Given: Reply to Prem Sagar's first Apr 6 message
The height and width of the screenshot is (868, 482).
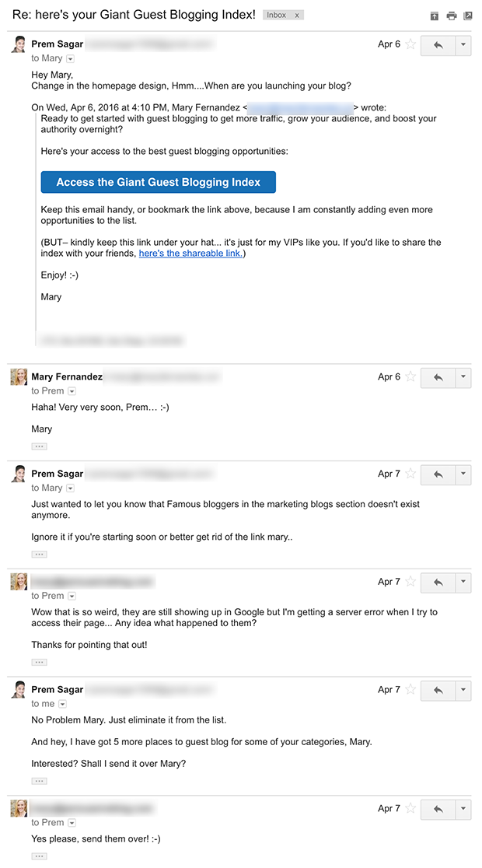Looking at the screenshot, I should pyautogui.click(x=438, y=45).
